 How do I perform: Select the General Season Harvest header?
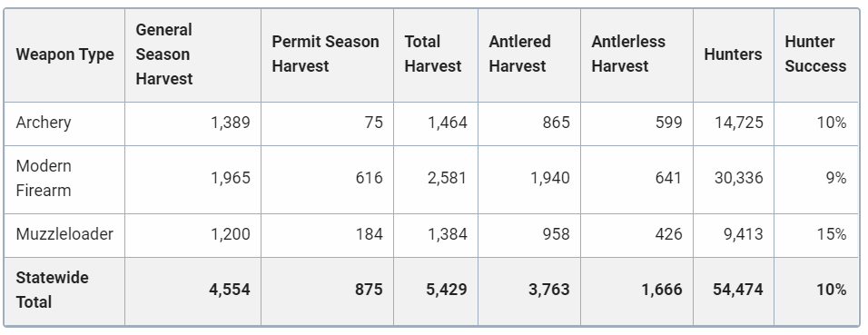(164, 54)
